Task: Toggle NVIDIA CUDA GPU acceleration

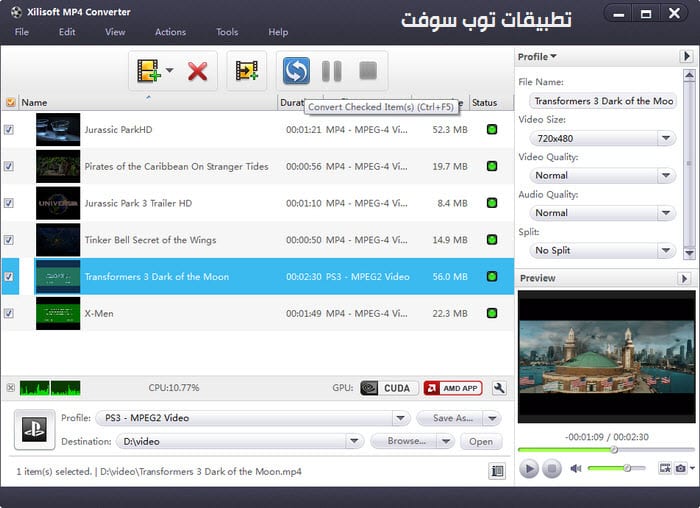Action: click(x=389, y=388)
